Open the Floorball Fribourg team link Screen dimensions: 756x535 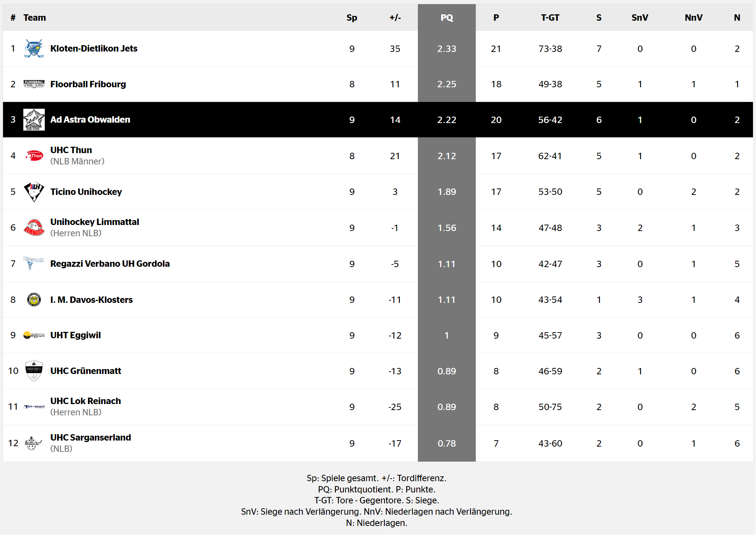pyautogui.click(x=88, y=84)
